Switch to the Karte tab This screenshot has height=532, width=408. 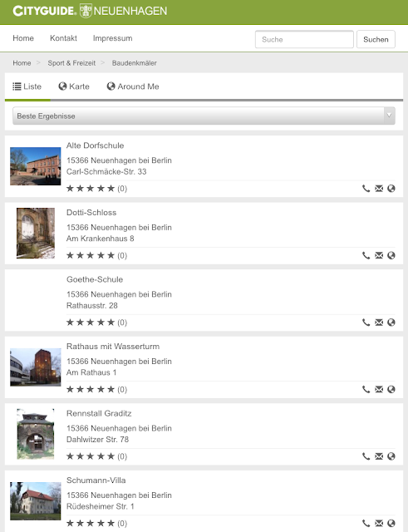tap(74, 86)
